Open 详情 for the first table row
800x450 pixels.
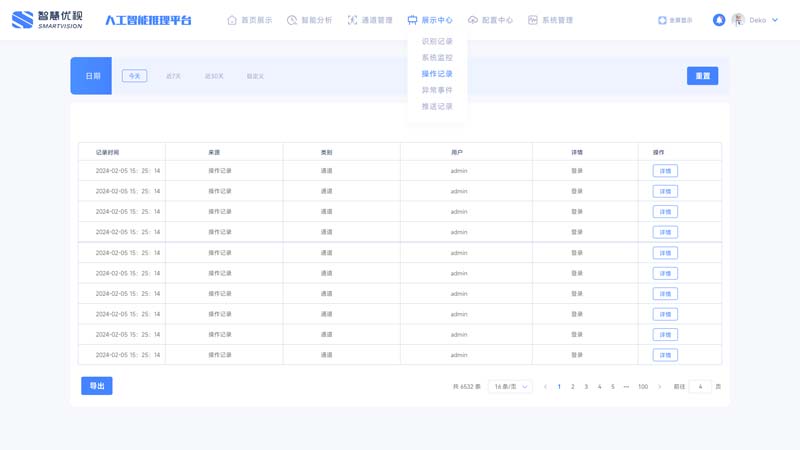(x=665, y=171)
